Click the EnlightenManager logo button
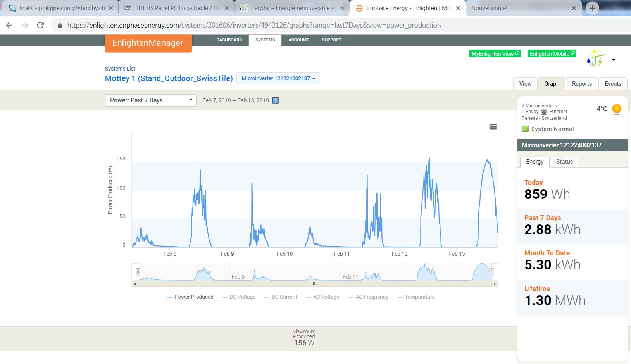This screenshot has height=364, width=631. point(148,43)
